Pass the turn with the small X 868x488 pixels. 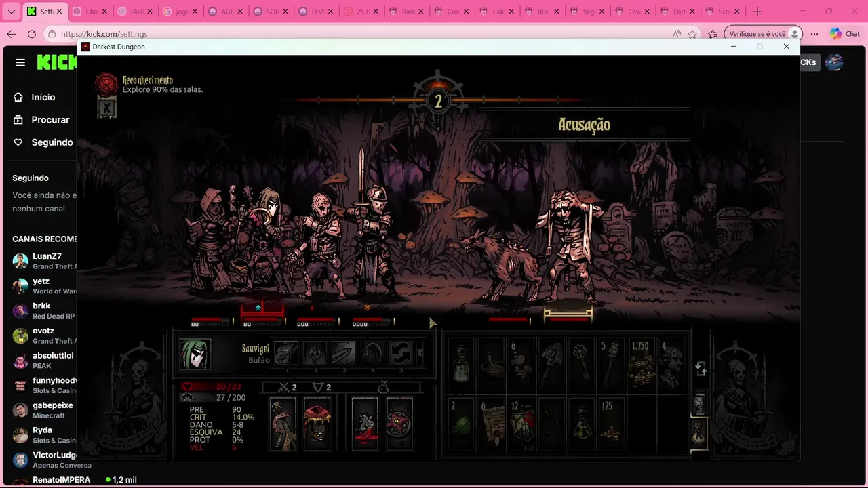(x=420, y=352)
